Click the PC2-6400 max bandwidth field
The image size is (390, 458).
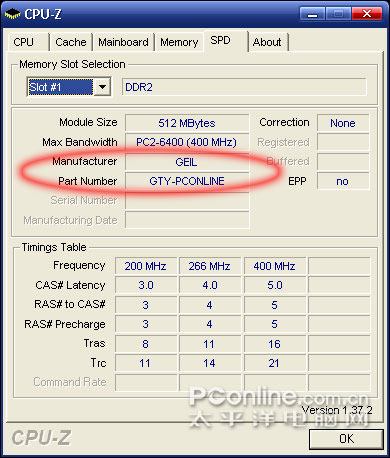pos(187,143)
